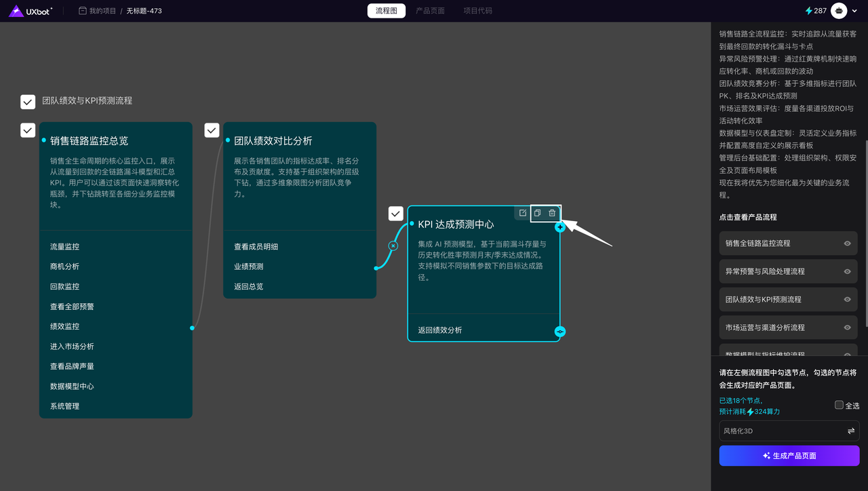Viewport: 868px width, 491px height.
Task: Click the plus connector on KPI node
Action: [560, 227]
